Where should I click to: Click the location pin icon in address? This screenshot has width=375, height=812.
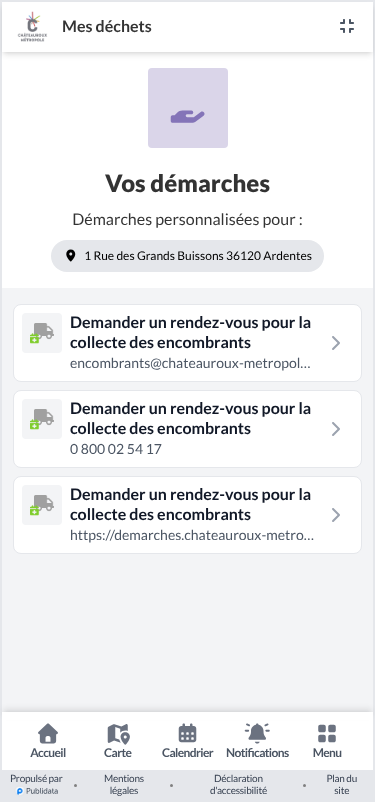pos(71,256)
